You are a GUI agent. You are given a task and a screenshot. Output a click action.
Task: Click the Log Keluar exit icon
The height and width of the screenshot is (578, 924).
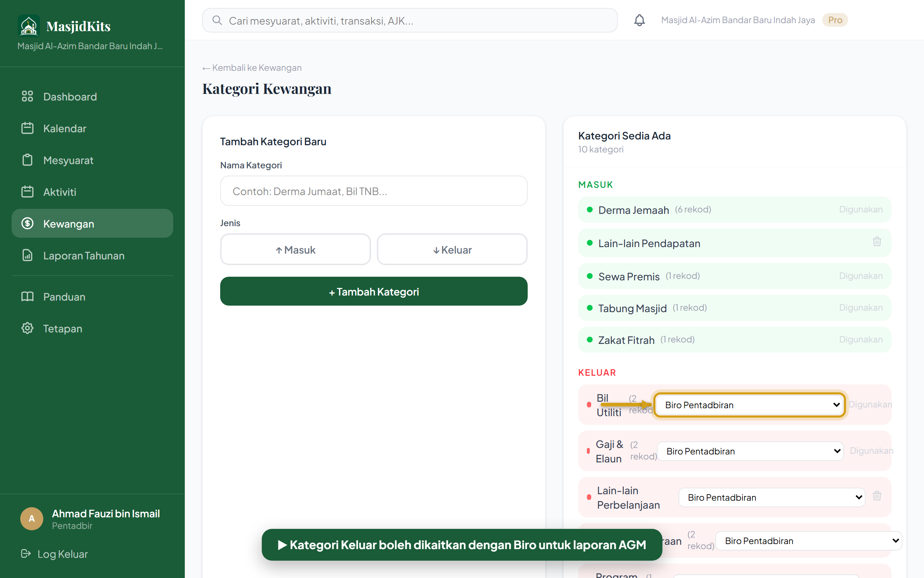(x=26, y=553)
